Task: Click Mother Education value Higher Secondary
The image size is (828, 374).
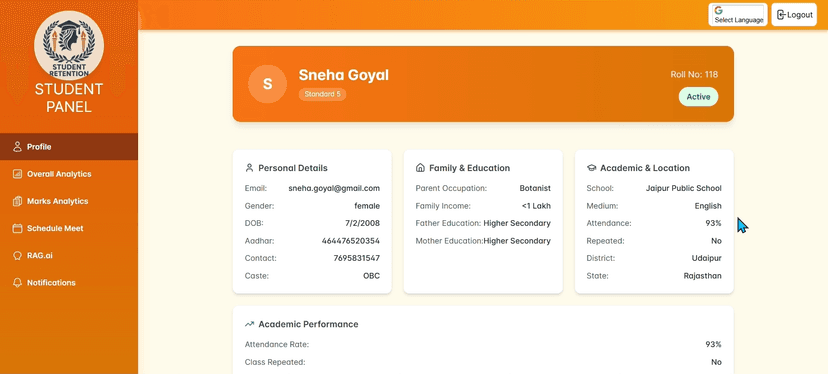Action: point(517,241)
